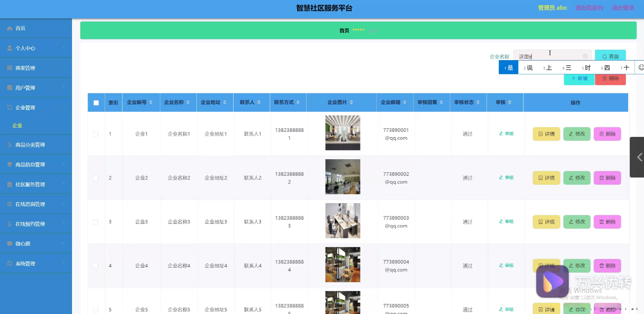The image size is (644, 314).
Task: Expand 在线咨询管理 sidebar menu
Action: 36,204
